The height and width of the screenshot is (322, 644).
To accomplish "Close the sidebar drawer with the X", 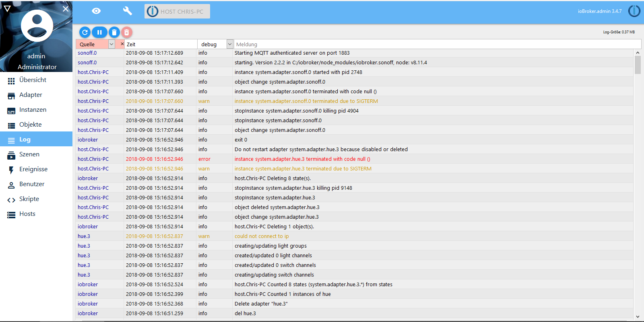I will [66, 8].
